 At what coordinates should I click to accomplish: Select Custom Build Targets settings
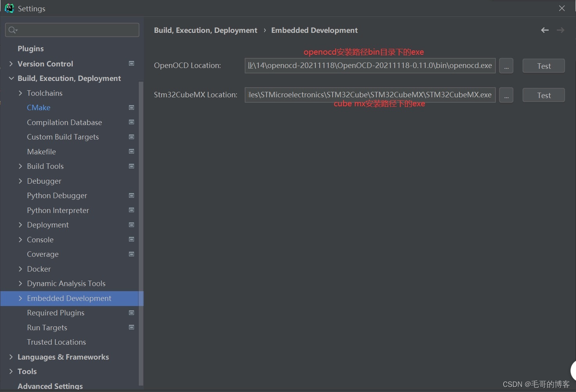click(x=63, y=137)
